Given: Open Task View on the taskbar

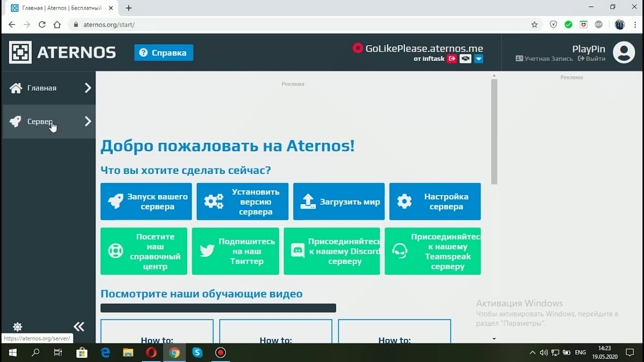Looking at the screenshot, I should coord(58,352).
